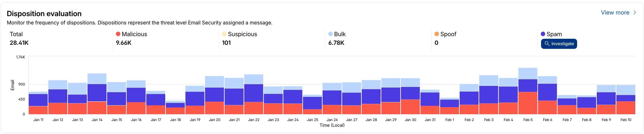Click the purple Spam bar segment for Jan 14

[97, 93]
